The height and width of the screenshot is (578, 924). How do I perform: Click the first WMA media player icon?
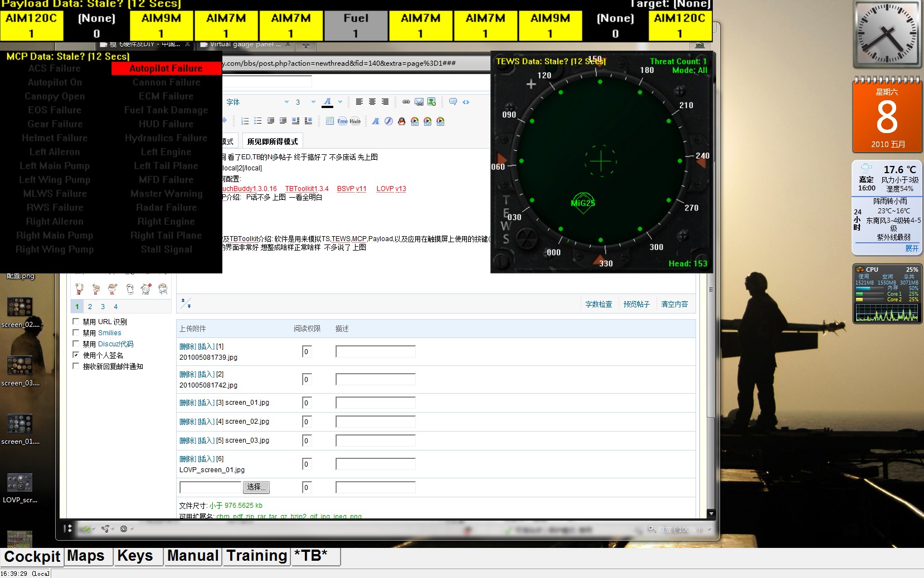pos(415,121)
